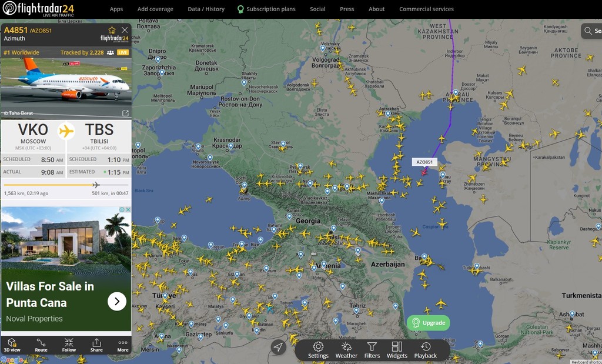Image resolution: width=602 pixels, height=364 pixels.
Task: Open More flight options
Action: click(123, 345)
